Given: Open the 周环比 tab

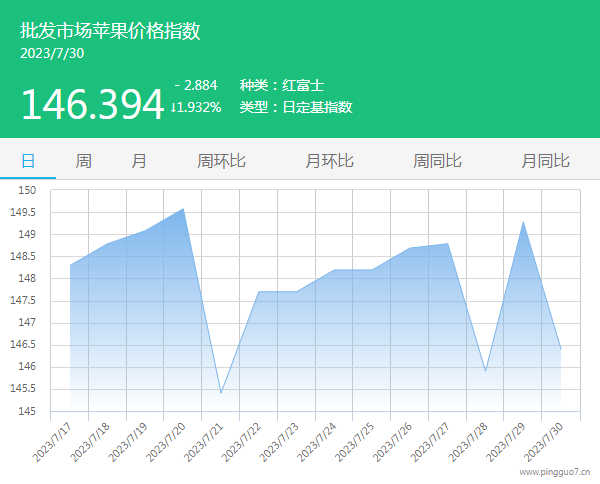Looking at the screenshot, I should [221, 161].
